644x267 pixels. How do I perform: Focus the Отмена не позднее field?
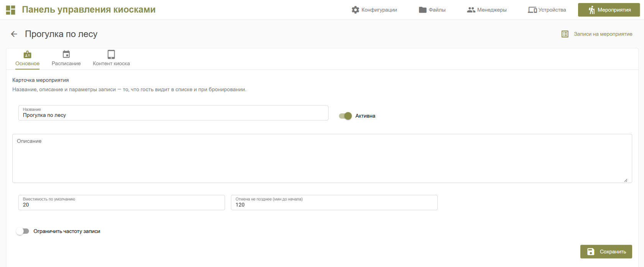point(334,203)
